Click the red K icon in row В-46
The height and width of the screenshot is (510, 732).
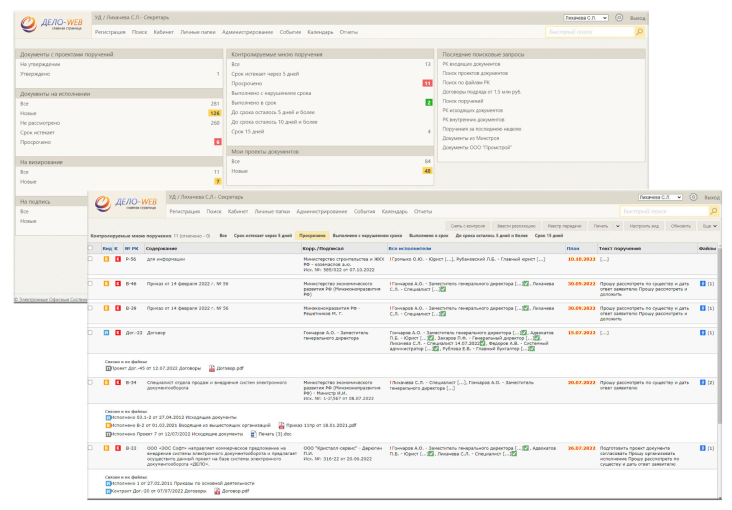tap(116, 283)
